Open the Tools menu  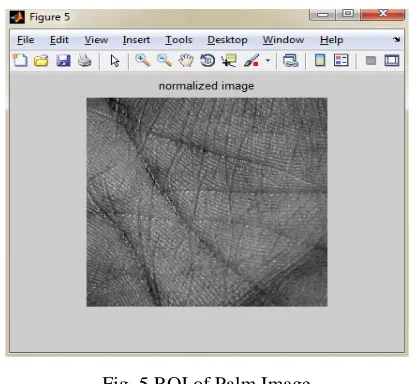179,40
